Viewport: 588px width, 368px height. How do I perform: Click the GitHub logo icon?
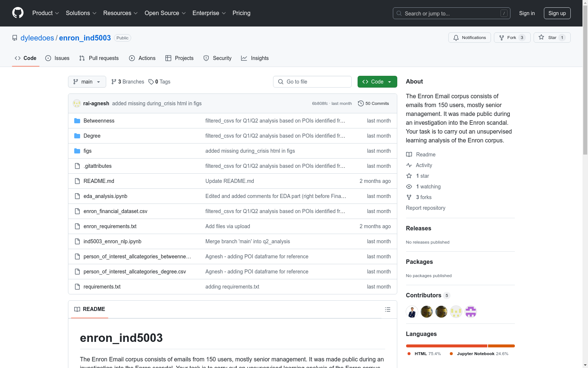pyautogui.click(x=18, y=13)
